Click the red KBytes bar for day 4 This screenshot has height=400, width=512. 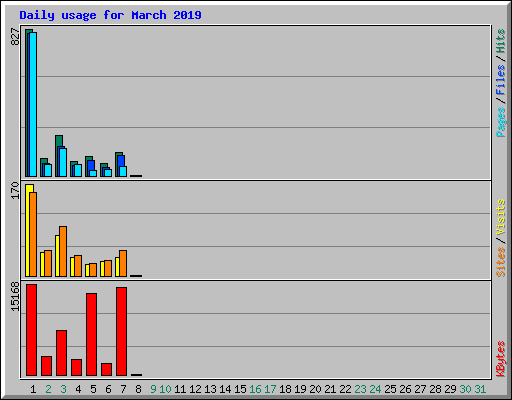pos(77,367)
